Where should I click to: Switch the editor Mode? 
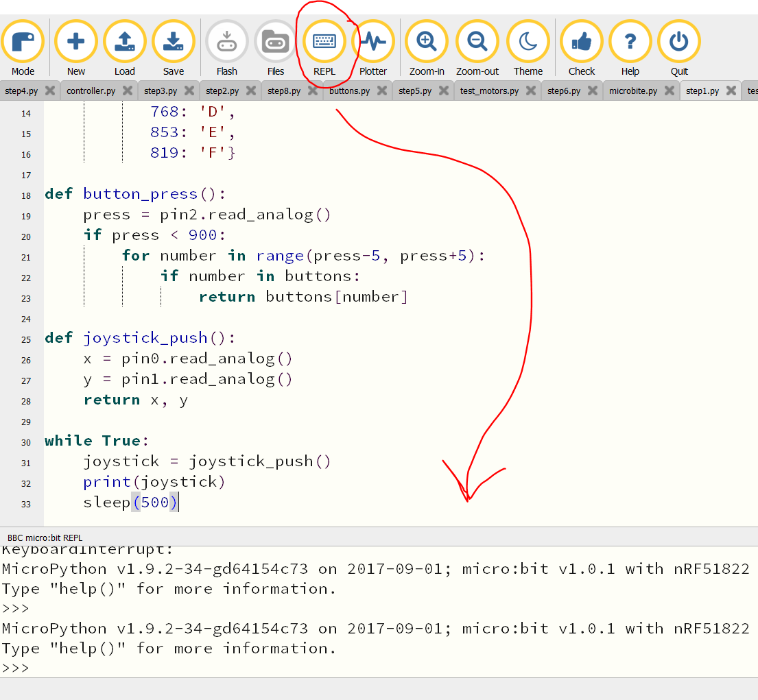pos(23,41)
